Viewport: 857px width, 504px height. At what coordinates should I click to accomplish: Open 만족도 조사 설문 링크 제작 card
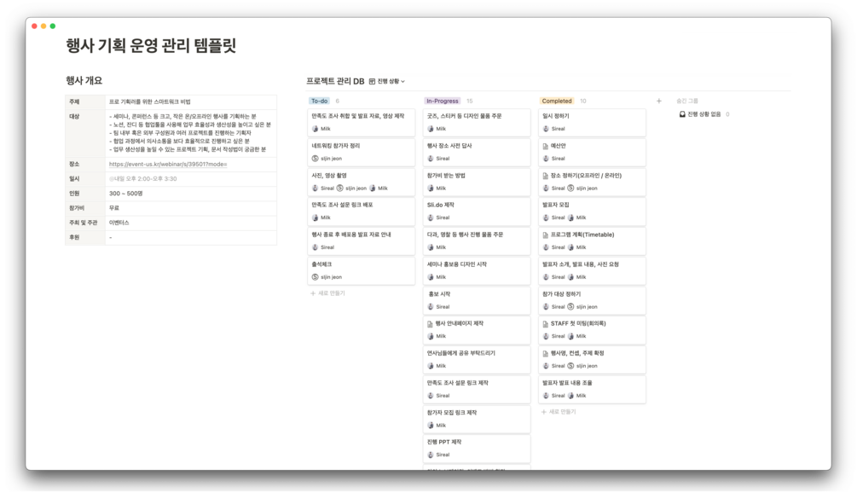tap(477, 389)
